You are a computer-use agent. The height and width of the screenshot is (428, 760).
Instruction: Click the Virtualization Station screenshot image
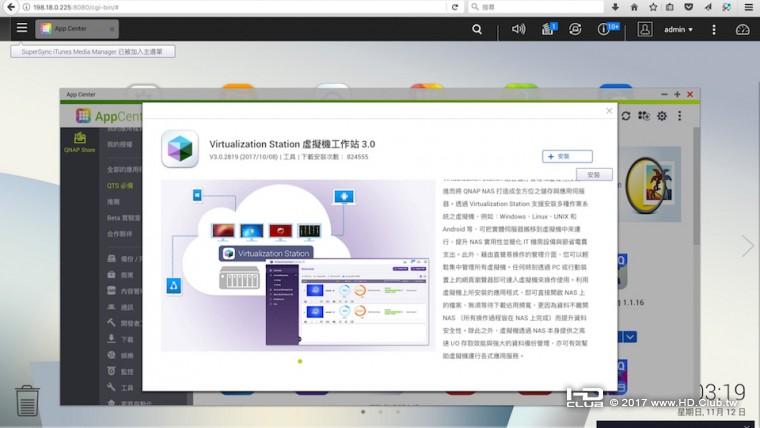[x=298, y=265]
